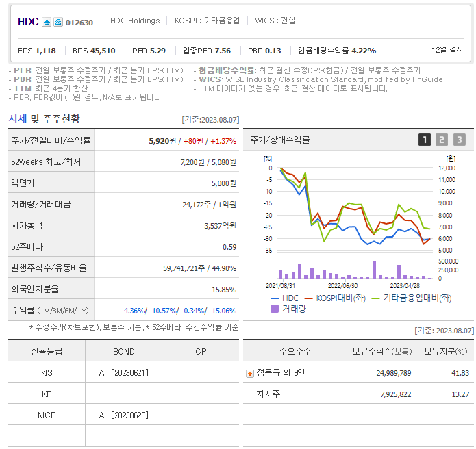Click the green 기타금융업대비(좌) legend marker

tap(376, 298)
